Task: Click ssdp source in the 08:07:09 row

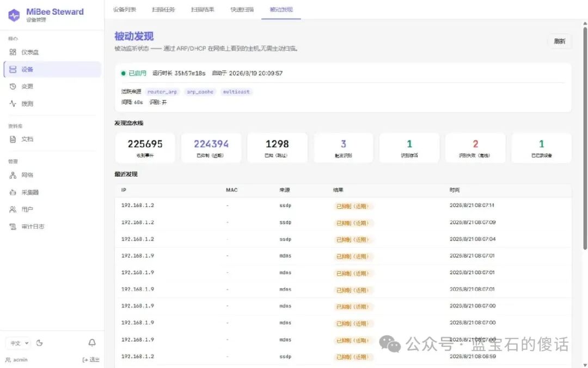Action: (285, 222)
